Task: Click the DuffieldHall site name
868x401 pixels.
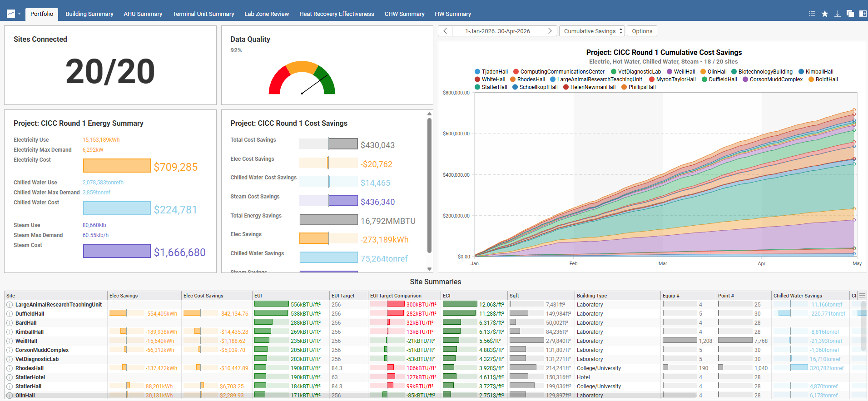Action: [x=30, y=314]
